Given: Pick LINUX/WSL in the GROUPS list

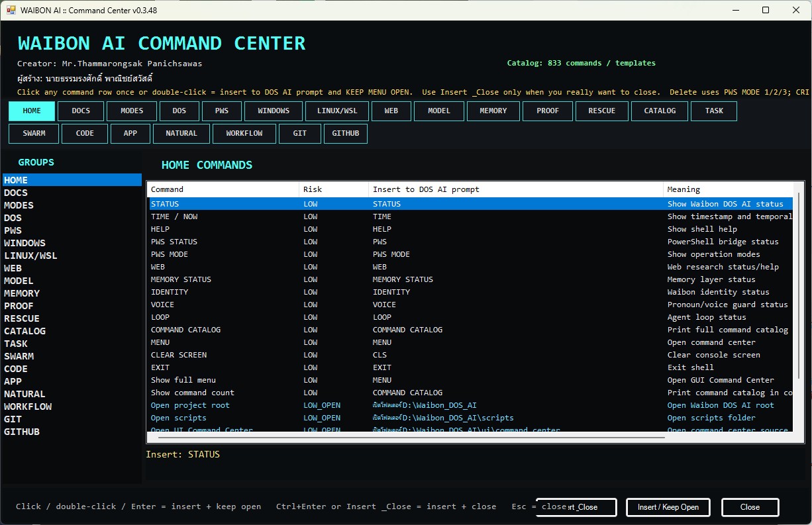Looking at the screenshot, I should pyautogui.click(x=72, y=256).
